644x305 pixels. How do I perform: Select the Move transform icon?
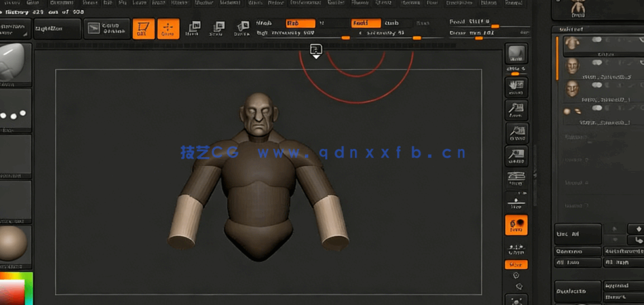pyautogui.click(x=192, y=28)
